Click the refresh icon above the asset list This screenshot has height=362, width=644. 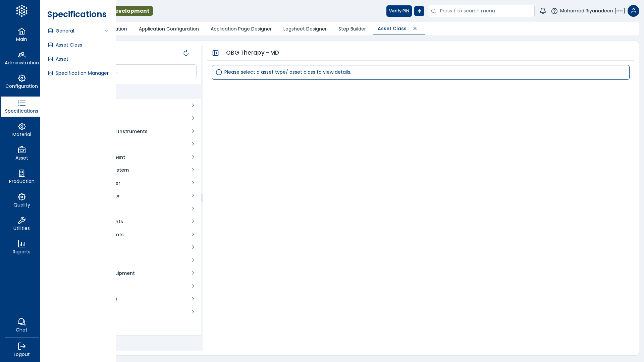[186, 53]
